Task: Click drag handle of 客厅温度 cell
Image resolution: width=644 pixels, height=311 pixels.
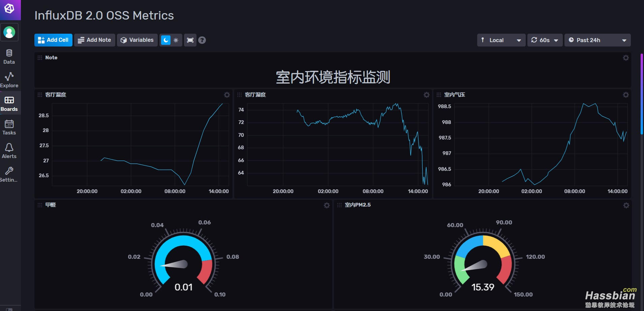Action: (x=40, y=95)
